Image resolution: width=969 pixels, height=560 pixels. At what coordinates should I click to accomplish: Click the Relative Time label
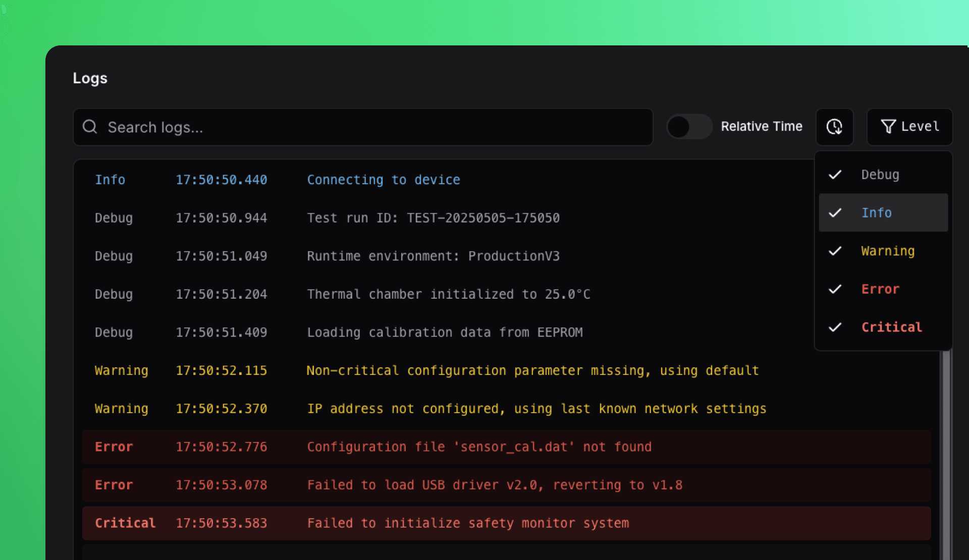tap(762, 127)
